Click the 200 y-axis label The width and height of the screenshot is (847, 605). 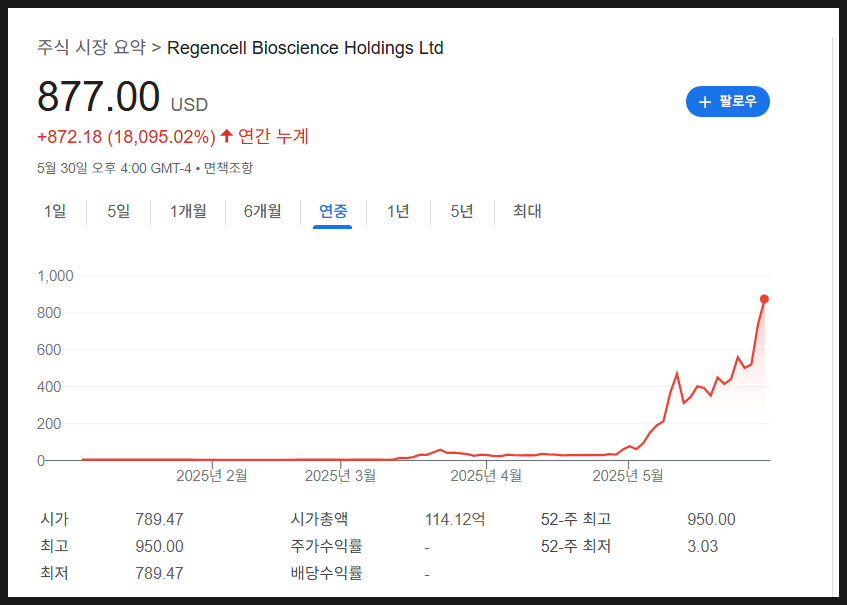point(49,424)
